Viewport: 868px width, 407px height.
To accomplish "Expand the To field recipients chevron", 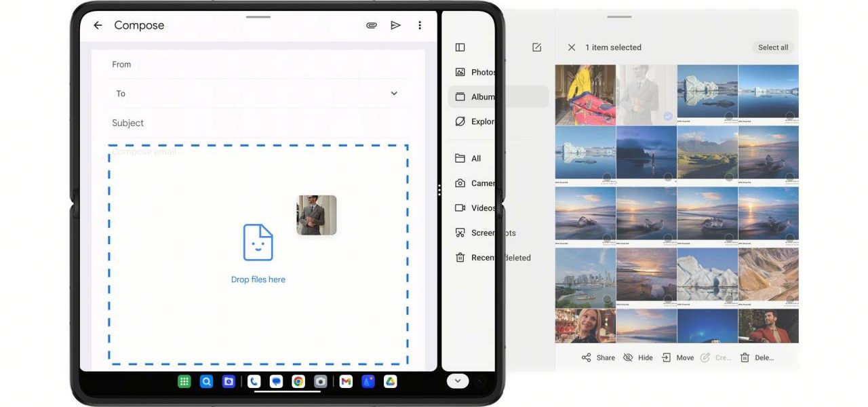I will coord(394,93).
